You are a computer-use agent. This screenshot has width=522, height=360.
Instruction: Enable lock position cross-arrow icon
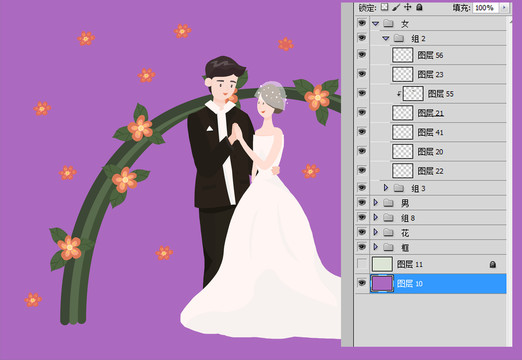(408, 7)
